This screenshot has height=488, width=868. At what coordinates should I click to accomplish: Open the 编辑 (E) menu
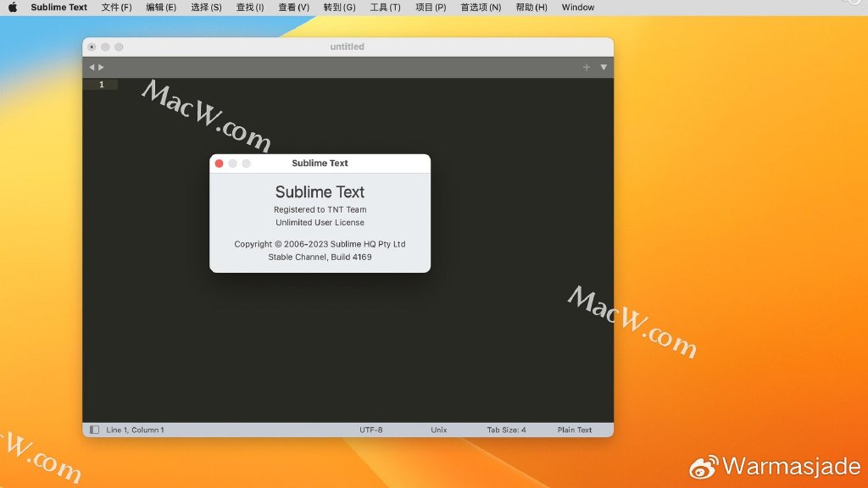(161, 7)
